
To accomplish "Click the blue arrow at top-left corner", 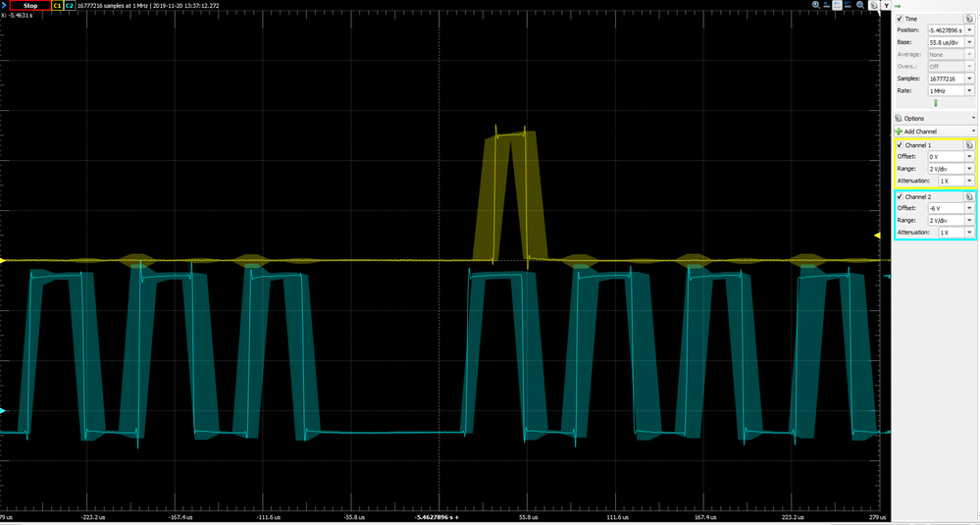I will point(3,6).
